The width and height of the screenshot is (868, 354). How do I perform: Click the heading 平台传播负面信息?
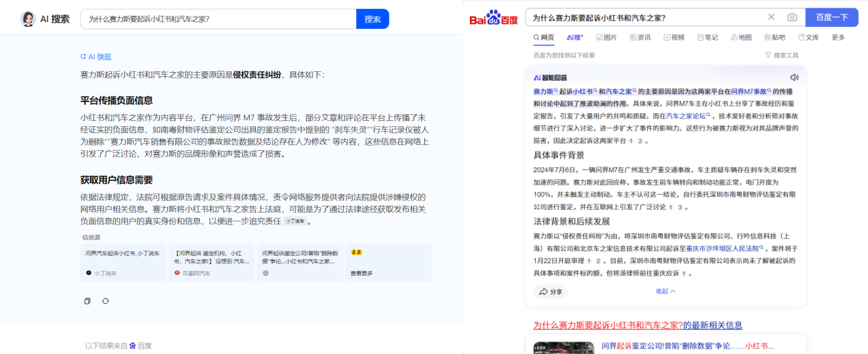coord(117,100)
